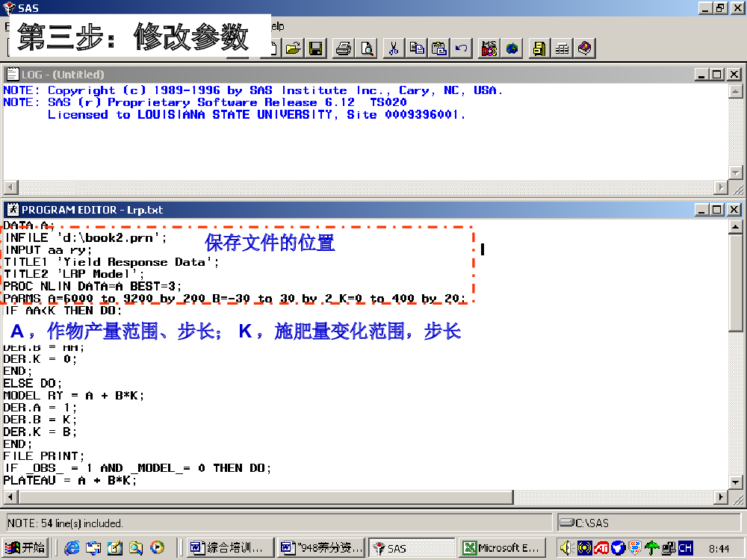Click the CH input language indicator

pos(685,548)
